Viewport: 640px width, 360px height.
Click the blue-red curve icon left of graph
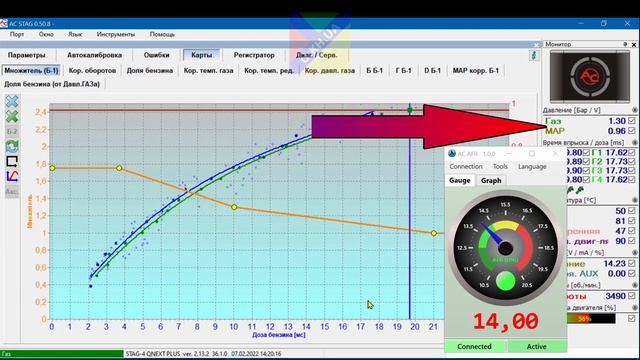(12, 176)
